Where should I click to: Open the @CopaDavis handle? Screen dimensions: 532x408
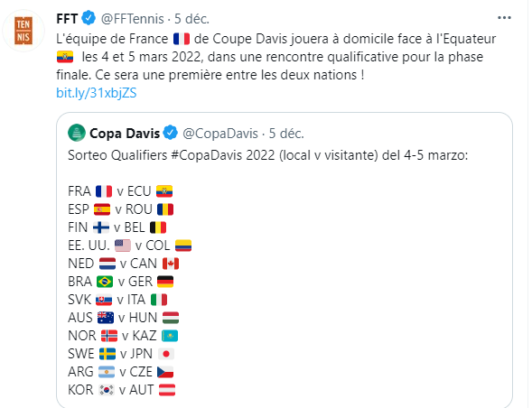(220, 134)
